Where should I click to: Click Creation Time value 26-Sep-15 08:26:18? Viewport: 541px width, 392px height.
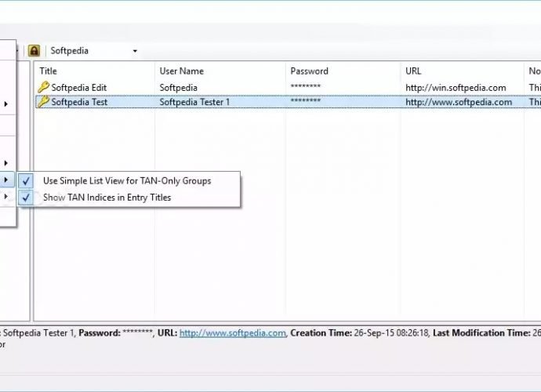point(391,333)
